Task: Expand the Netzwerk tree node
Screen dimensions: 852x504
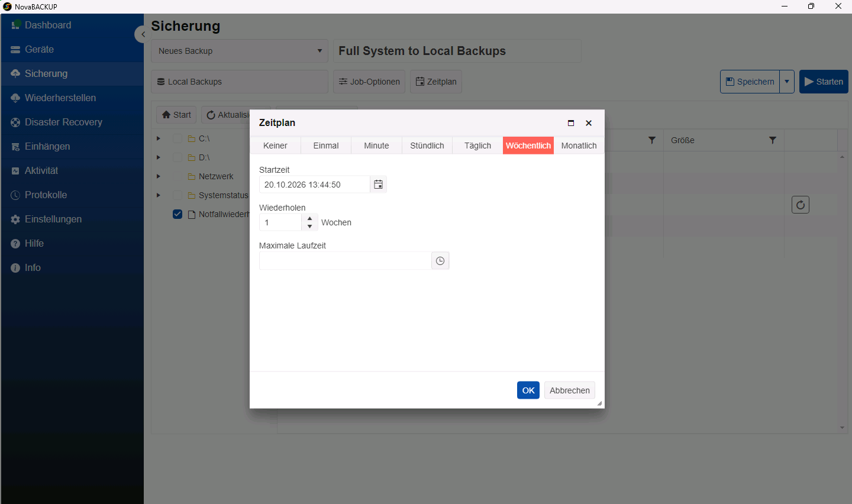Action: (x=158, y=176)
